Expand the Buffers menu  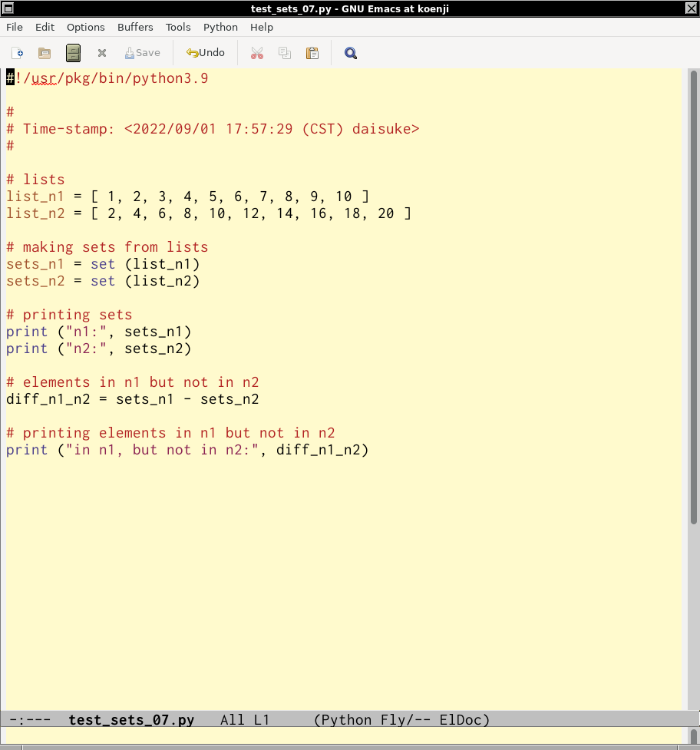pyautogui.click(x=135, y=27)
